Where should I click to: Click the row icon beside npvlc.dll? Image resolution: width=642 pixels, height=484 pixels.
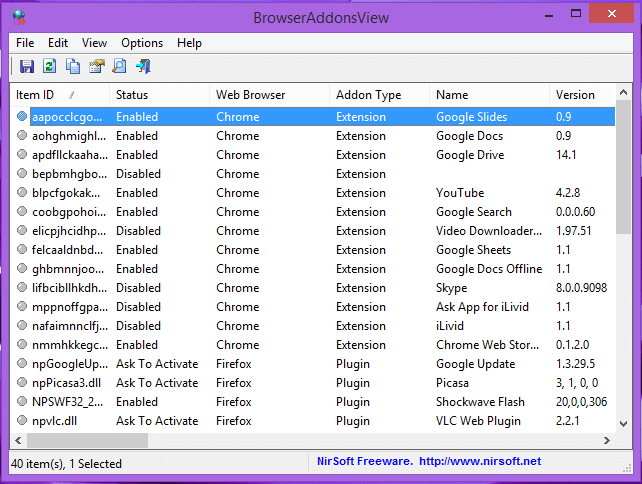[x=22, y=421]
